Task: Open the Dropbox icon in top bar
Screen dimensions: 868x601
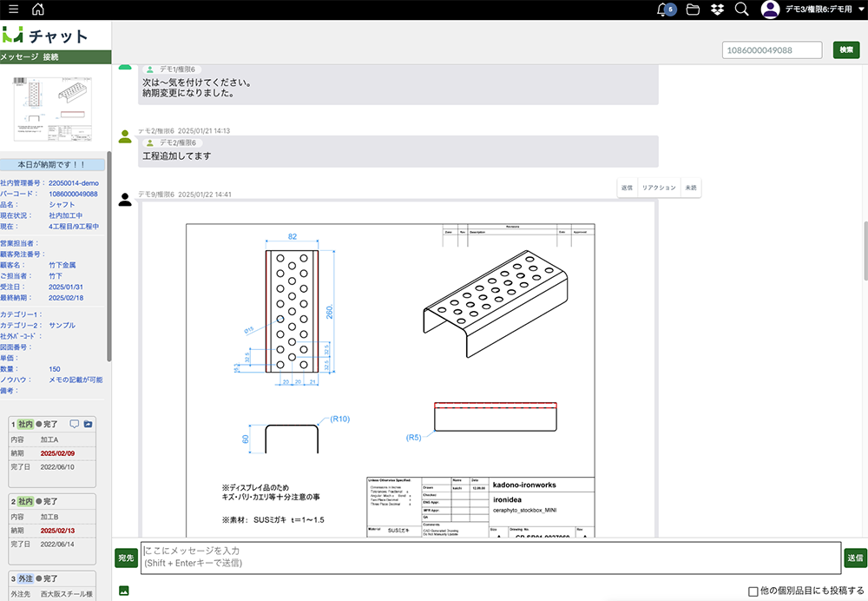Action: point(718,10)
